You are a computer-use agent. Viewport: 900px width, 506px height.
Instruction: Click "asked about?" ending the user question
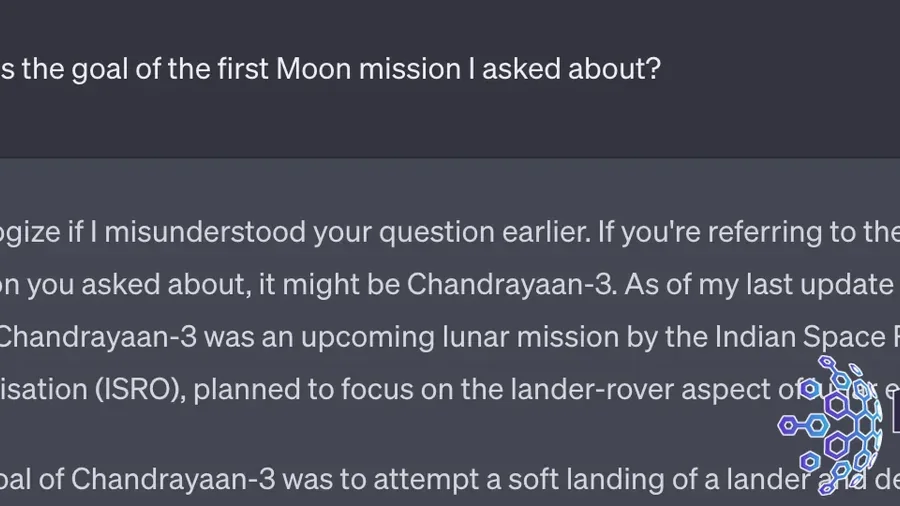572,69
